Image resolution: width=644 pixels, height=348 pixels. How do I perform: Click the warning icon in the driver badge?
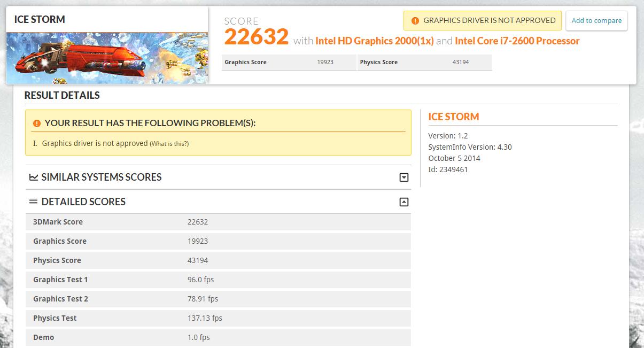(415, 21)
